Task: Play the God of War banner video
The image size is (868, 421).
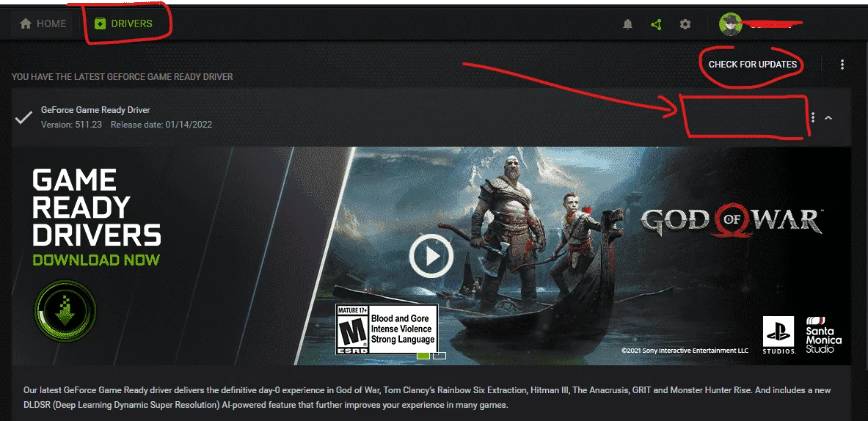Action: (431, 255)
